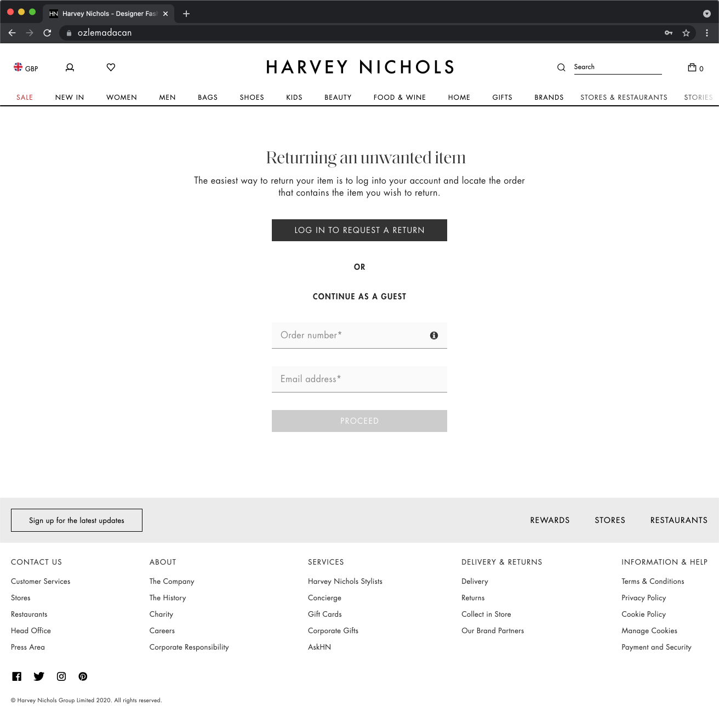The width and height of the screenshot is (719, 728).
Task: Open Careers link
Action: (162, 631)
